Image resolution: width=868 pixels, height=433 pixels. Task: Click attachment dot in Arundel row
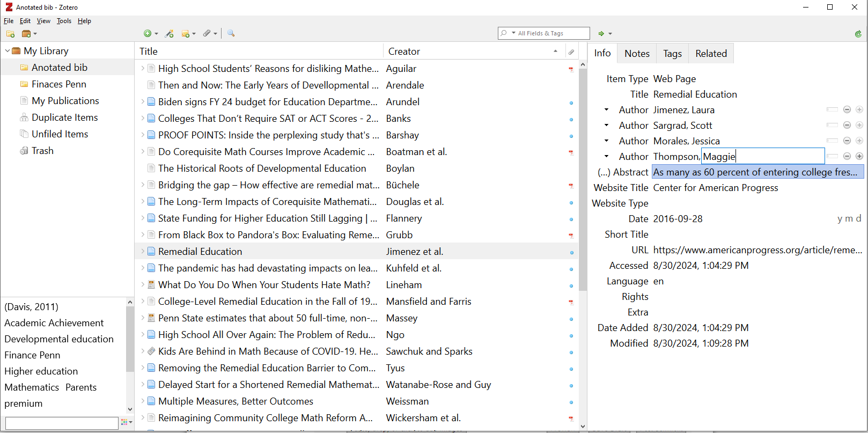[571, 103]
